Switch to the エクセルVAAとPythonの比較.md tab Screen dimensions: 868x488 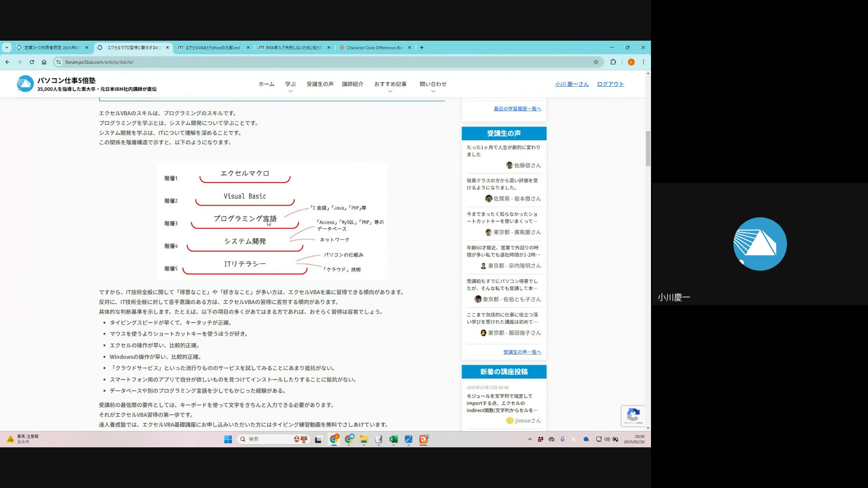(212, 47)
